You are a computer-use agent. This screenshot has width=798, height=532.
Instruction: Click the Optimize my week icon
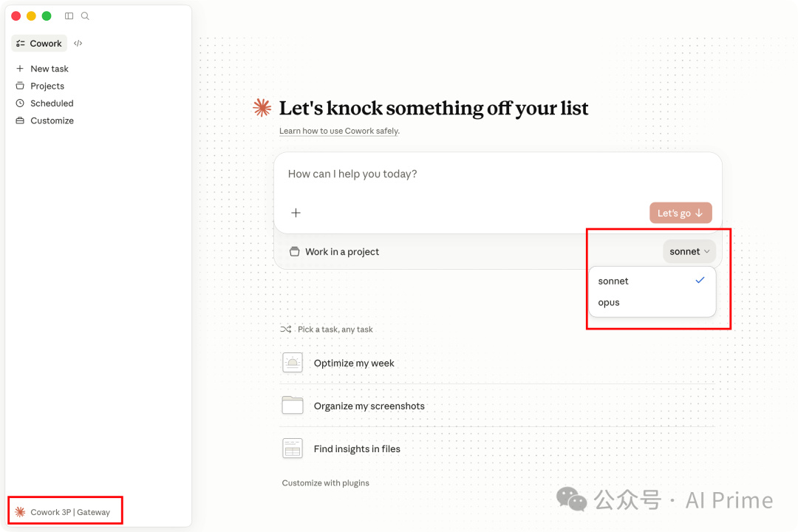point(293,363)
